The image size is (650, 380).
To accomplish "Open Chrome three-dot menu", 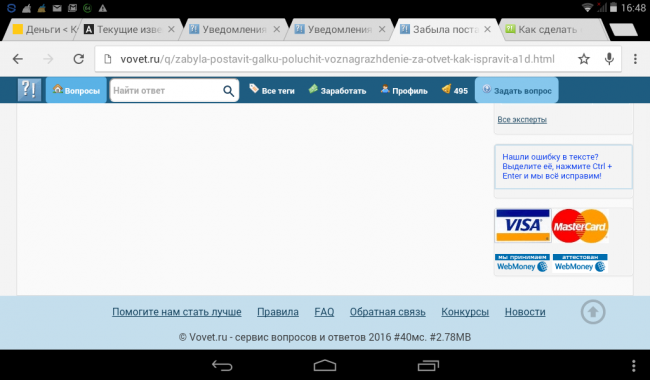I will click(635, 59).
